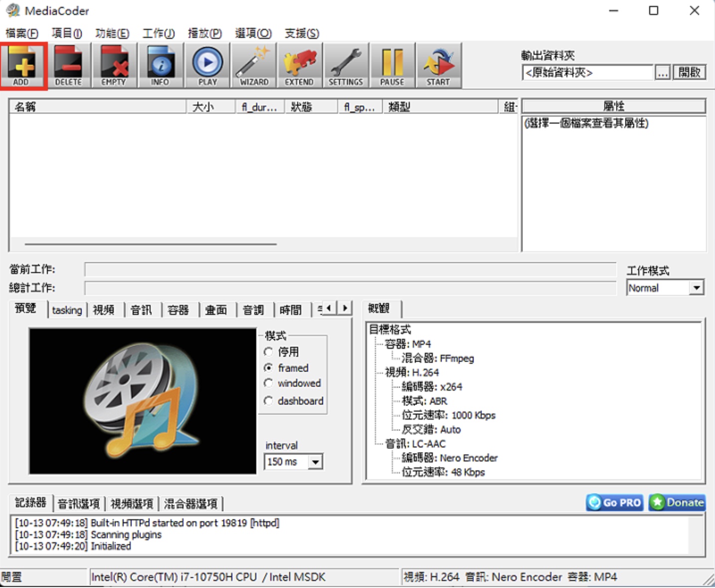Screen dimensions: 715x588
Task: Open the 工作(J) menu
Action: tap(159, 33)
